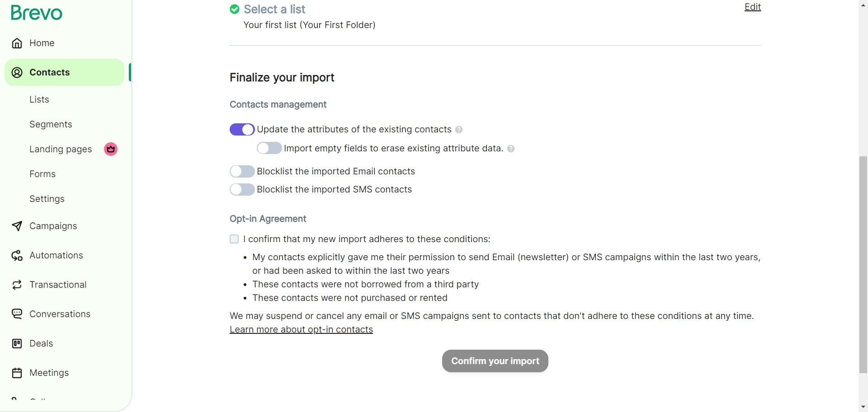
Task: Go to contact Settings
Action: [x=47, y=199]
